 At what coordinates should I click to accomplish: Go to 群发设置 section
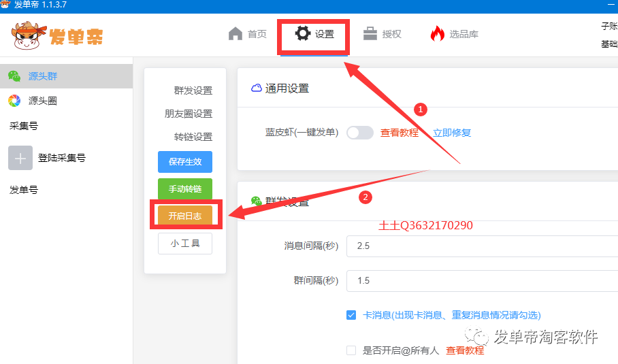coord(193,90)
